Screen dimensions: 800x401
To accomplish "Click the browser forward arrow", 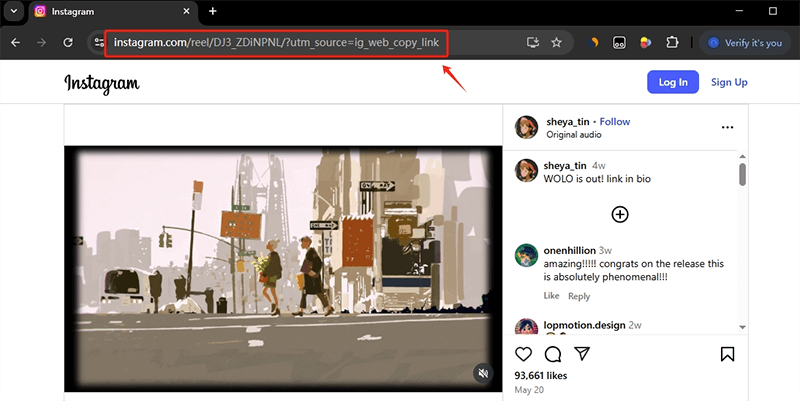I will pos(41,42).
